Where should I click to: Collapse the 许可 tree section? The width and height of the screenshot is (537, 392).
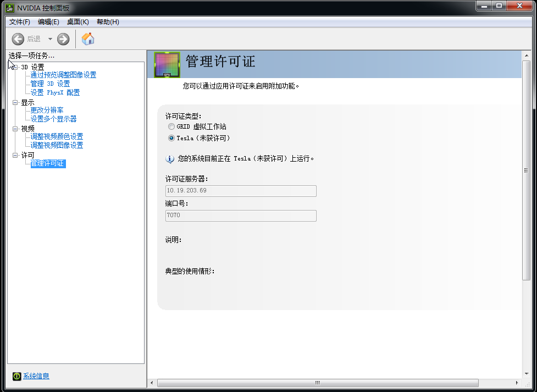15,155
